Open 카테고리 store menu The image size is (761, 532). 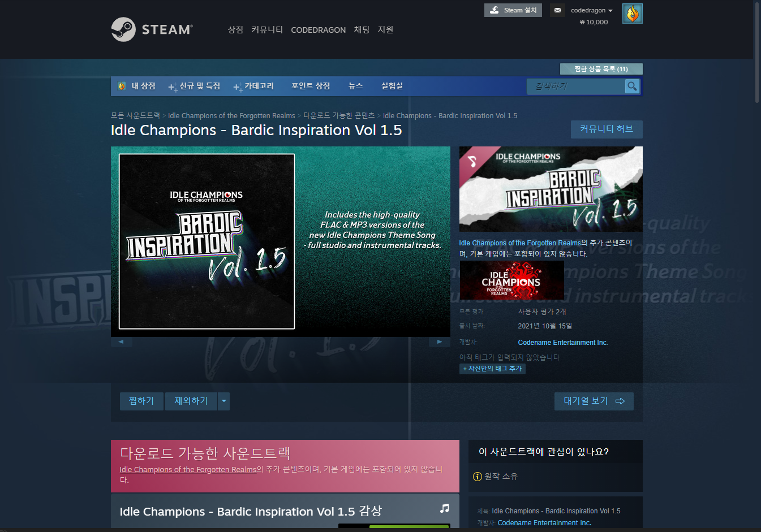[253, 86]
